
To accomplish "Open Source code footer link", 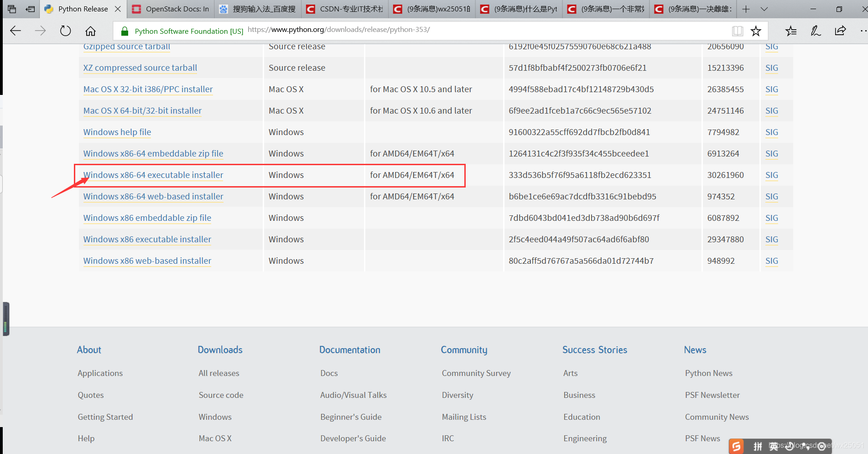I will point(221,395).
